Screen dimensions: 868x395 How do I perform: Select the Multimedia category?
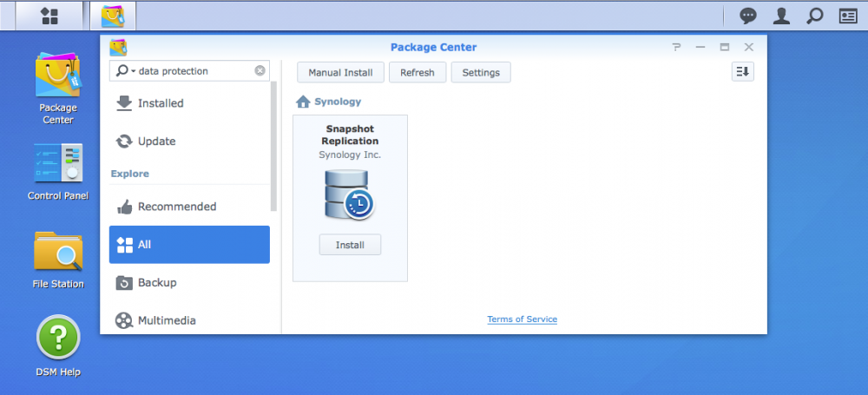pos(189,320)
